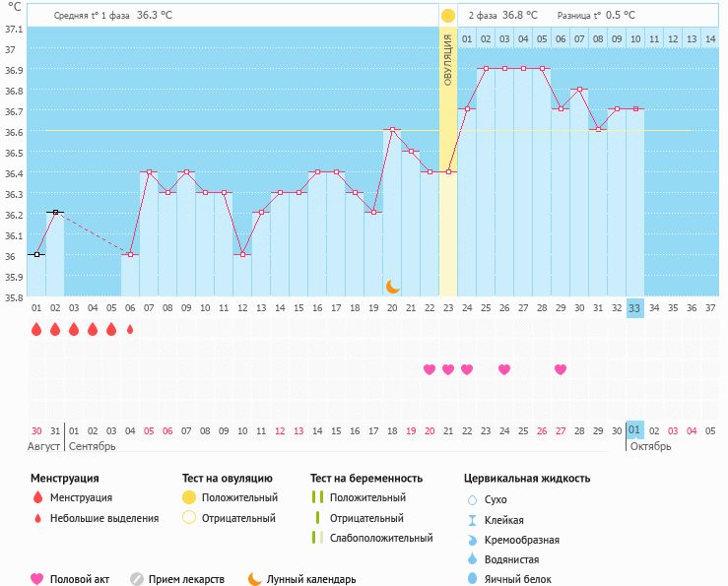Click the pink heart on September 27
Screen dimensions: 728x586
561,369
